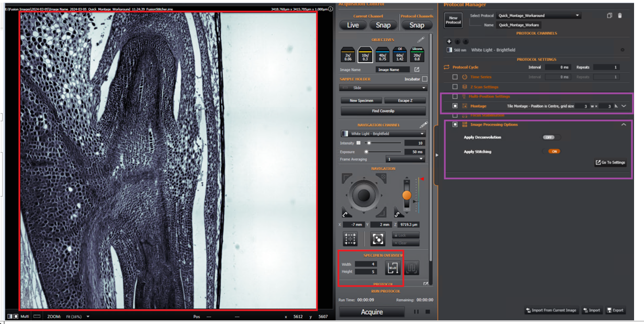Collapse the Image Processing Options section
Image resolution: width=644 pixels, height=324 pixels.
pyautogui.click(x=623, y=125)
